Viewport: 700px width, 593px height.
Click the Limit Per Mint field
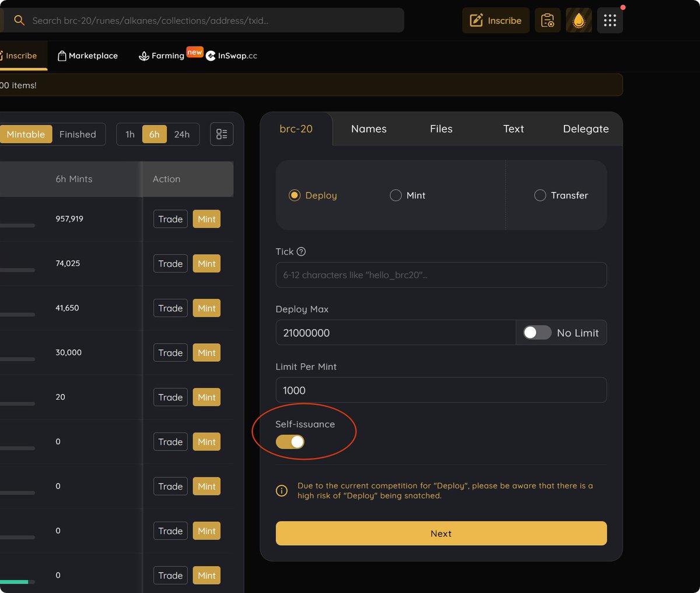pos(441,390)
